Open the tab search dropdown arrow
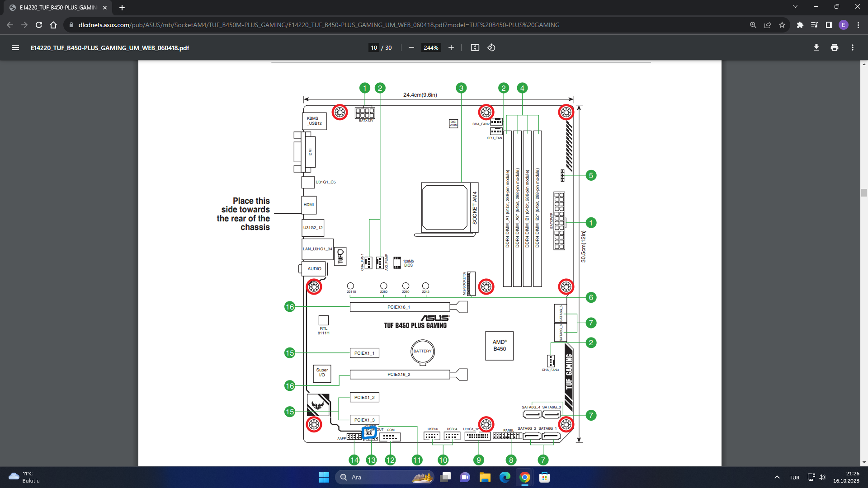 click(795, 7)
